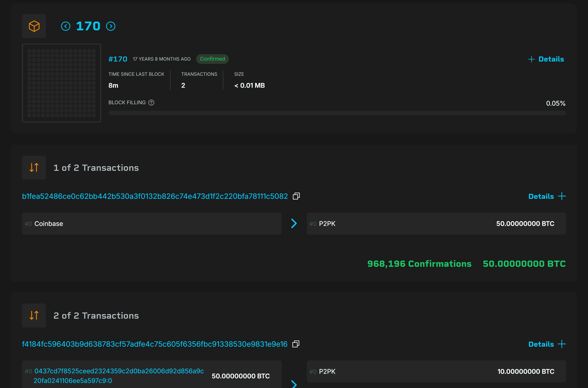Image resolution: width=588 pixels, height=388 pixels.
Task: Click transactions arrows icon for 1 of 2
Action: click(x=34, y=168)
